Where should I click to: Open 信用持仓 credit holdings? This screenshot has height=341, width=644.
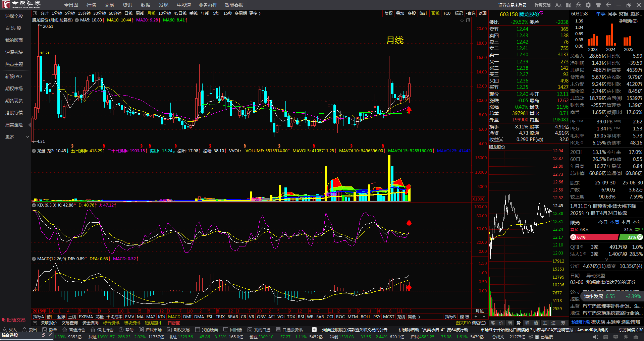point(102,330)
